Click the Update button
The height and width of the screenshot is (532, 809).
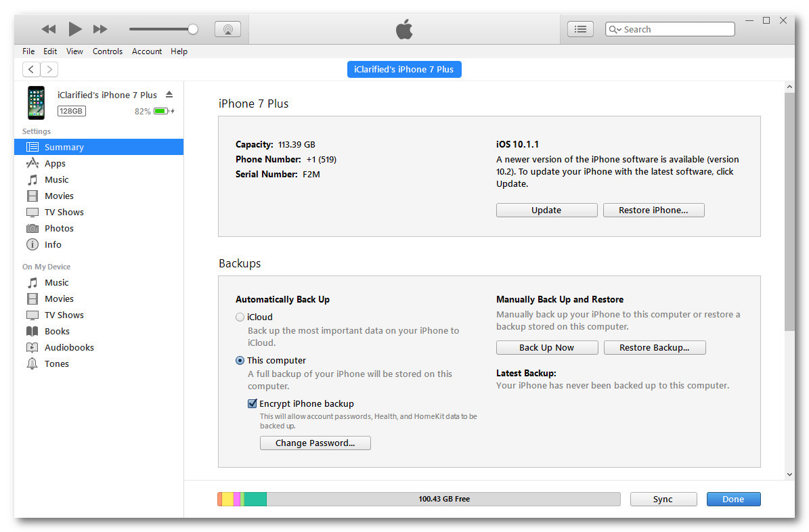tap(546, 210)
